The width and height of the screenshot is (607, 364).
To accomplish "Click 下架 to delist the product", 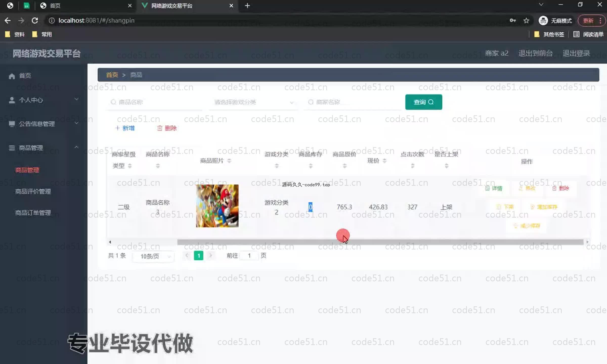I will coord(505,207).
